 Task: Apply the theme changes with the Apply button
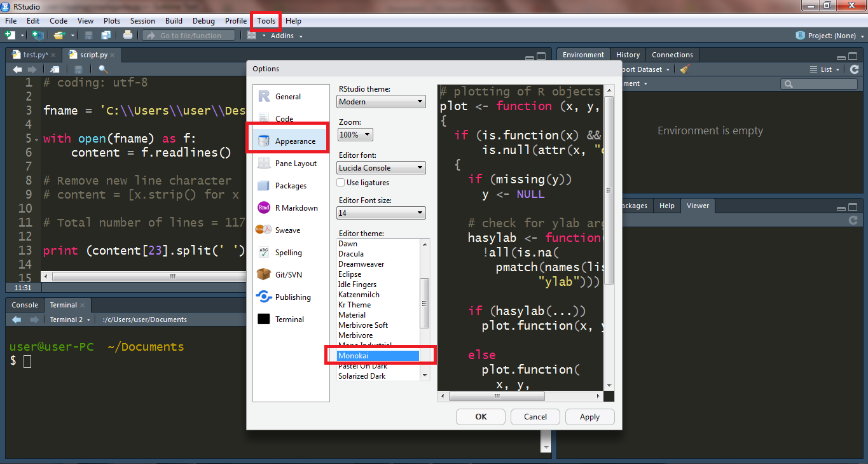589,416
